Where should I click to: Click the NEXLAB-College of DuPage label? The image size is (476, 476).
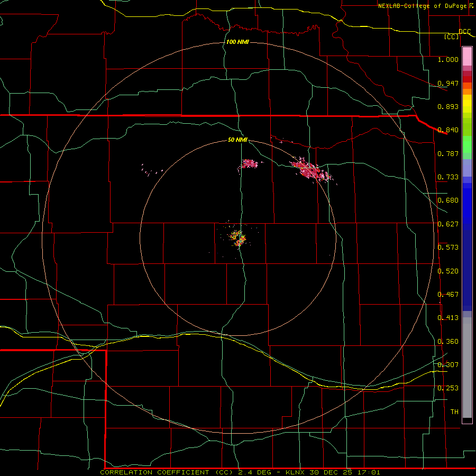pyautogui.click(x=422, y=6)
